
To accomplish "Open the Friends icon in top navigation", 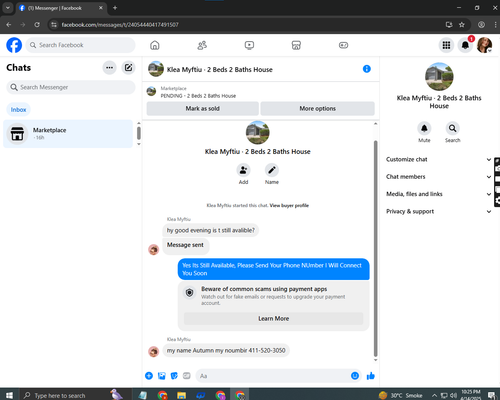I will pyautogui.click(x=202, y=45).
